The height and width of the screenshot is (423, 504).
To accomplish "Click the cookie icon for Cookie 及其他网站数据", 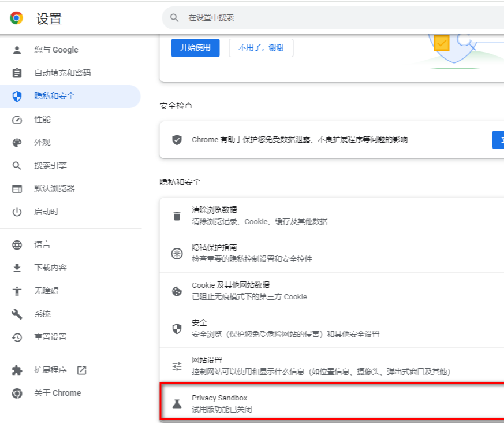I will (177, 291).
